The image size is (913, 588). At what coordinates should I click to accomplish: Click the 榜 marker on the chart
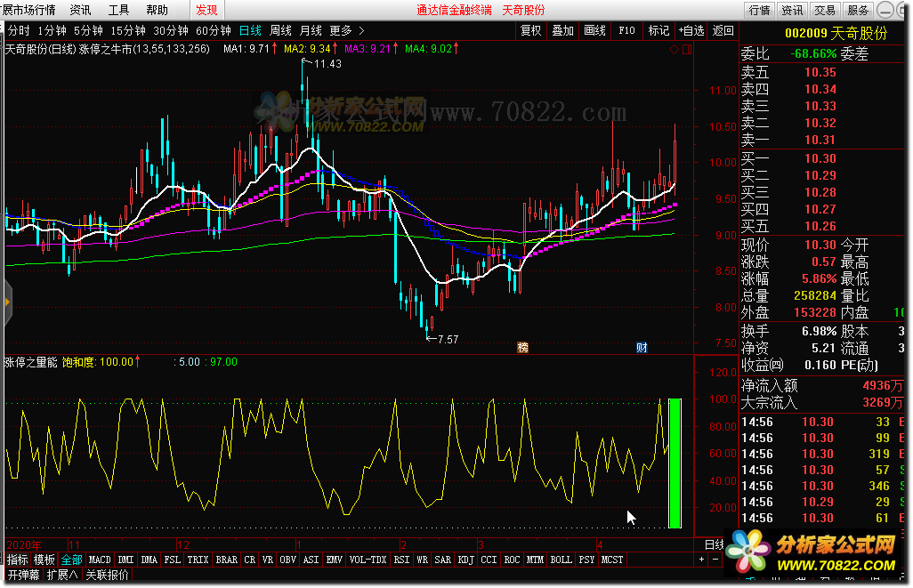[x=523, y=348]
